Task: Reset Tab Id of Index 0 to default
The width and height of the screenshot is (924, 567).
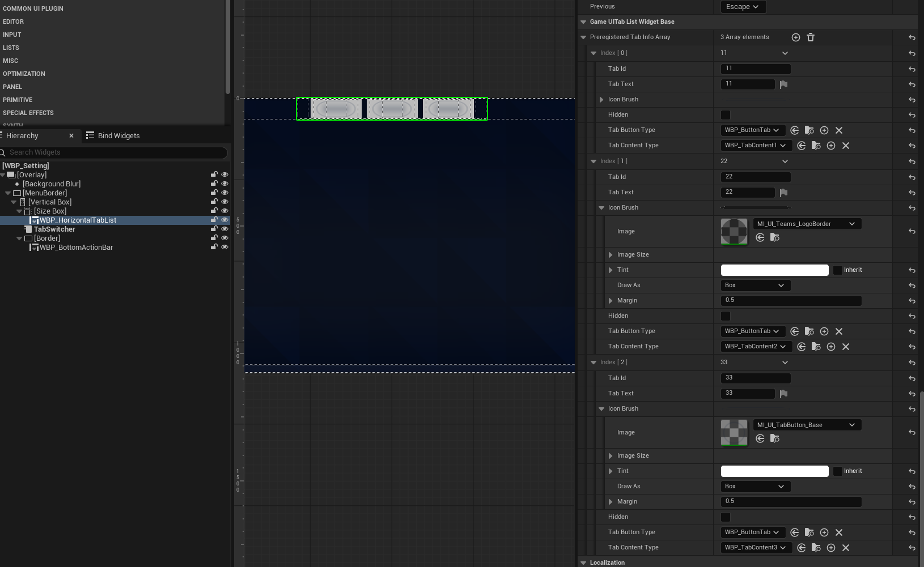Action: (x=912, y=69)
